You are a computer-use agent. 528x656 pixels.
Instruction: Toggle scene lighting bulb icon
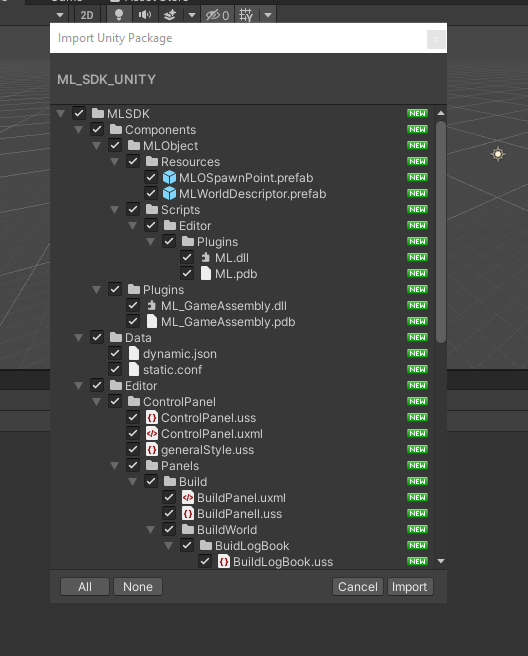click(x=119, y=15)
